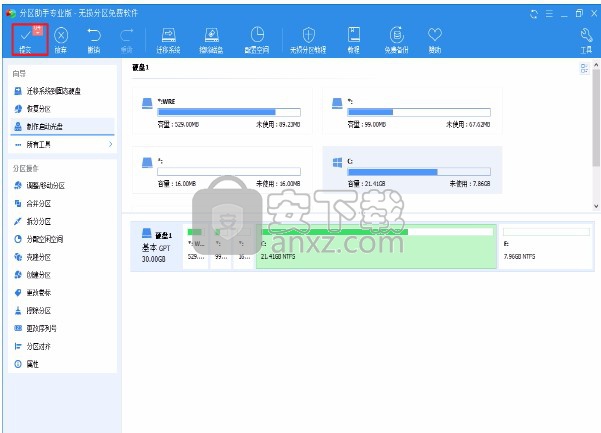This screenshot has height=433, width=601.
Task: Click the refresh icon in title bar
Action: tap(534, 14)
